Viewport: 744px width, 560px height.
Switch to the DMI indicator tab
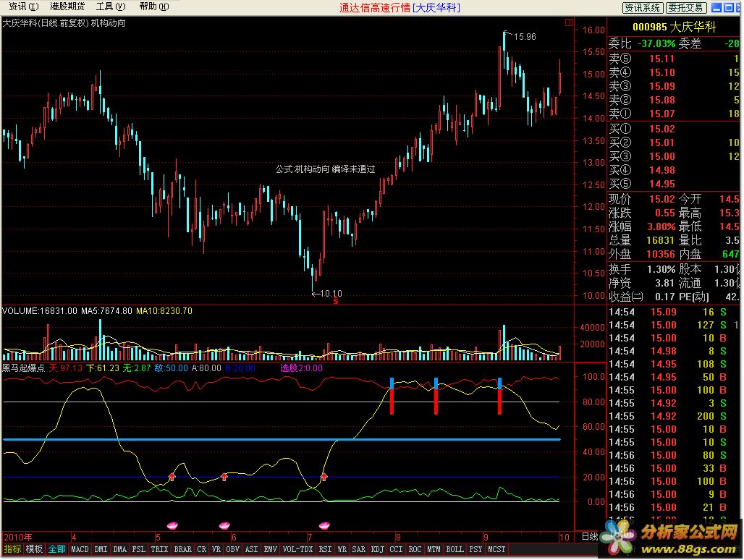101,549
